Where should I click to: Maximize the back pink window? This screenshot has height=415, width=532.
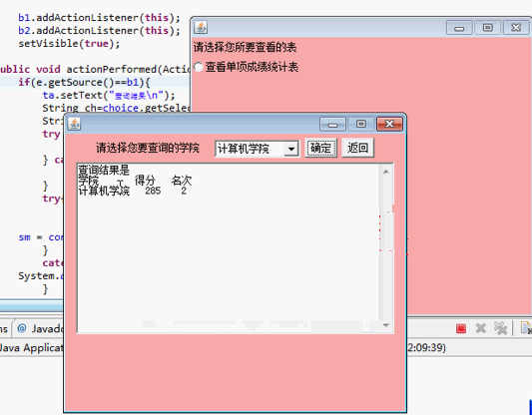487,28
